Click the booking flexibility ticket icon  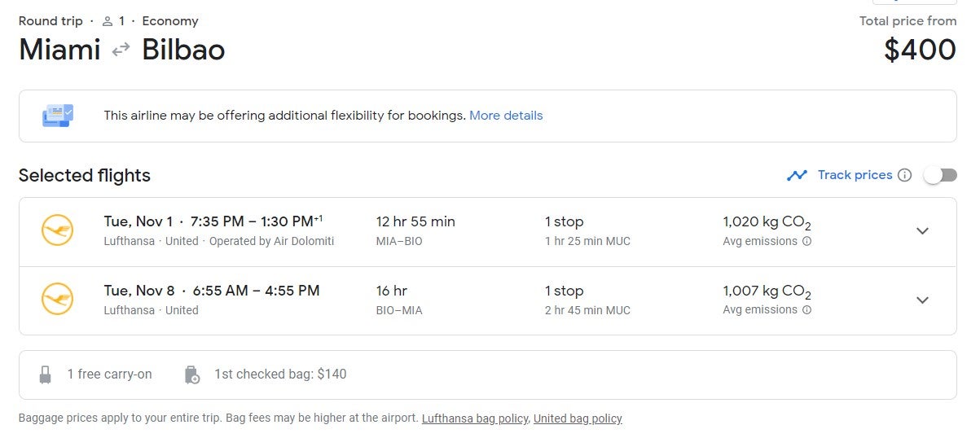58,116
